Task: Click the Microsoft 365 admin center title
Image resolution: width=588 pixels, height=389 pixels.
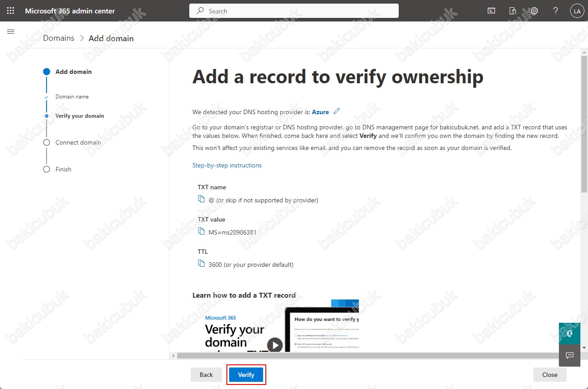Action: click(70, 11)
